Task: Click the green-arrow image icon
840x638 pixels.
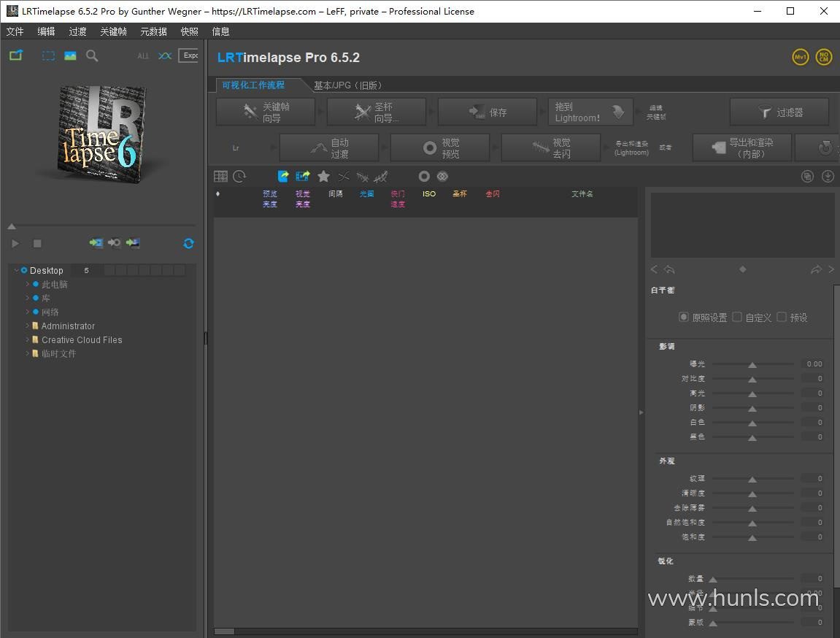Action: (x=133, y=243)
